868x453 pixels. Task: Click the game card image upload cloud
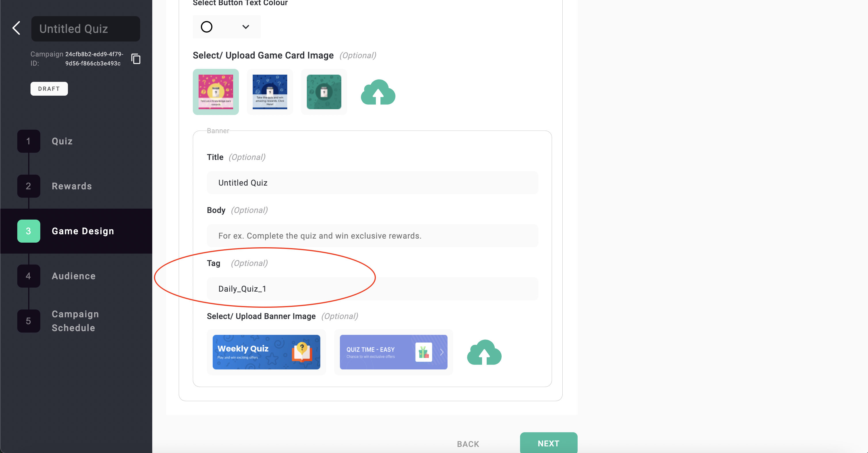(x=378, y=93)
